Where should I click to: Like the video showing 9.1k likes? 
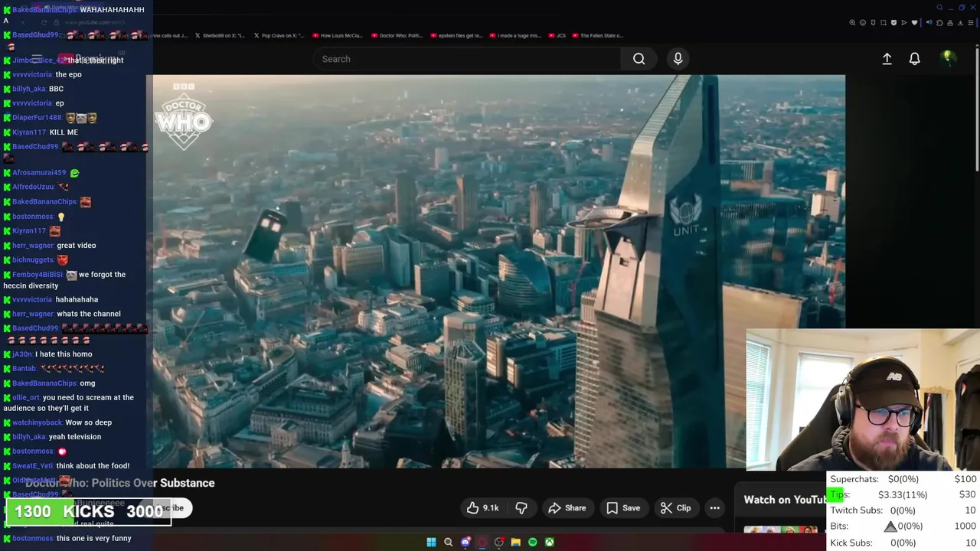(482, 508)
